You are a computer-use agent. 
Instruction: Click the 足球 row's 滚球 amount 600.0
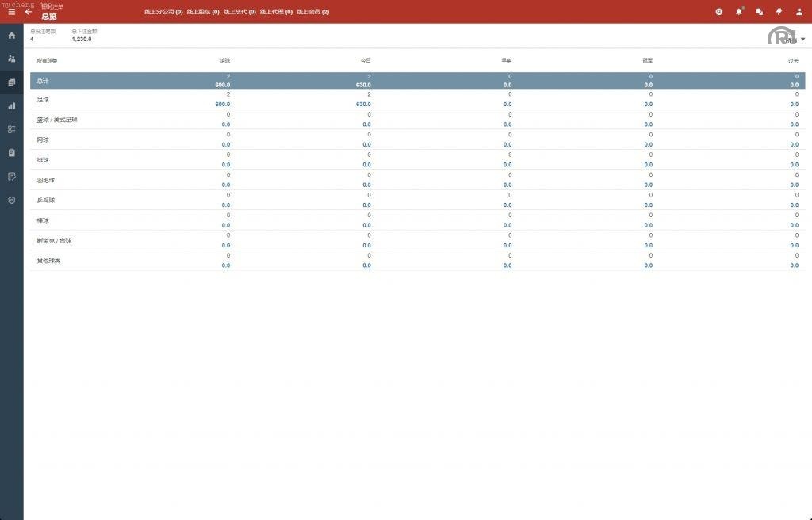(x=222, y=104)
